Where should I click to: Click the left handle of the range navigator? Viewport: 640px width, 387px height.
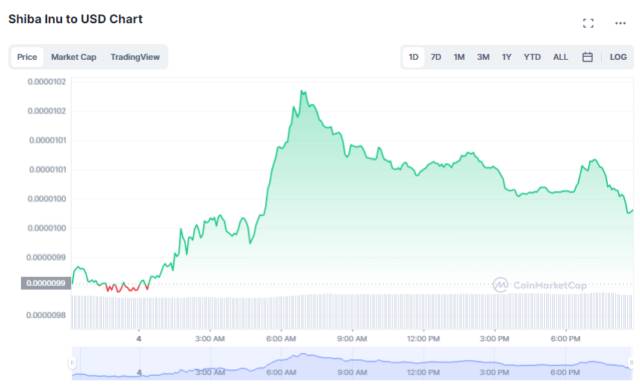point(72,363)
